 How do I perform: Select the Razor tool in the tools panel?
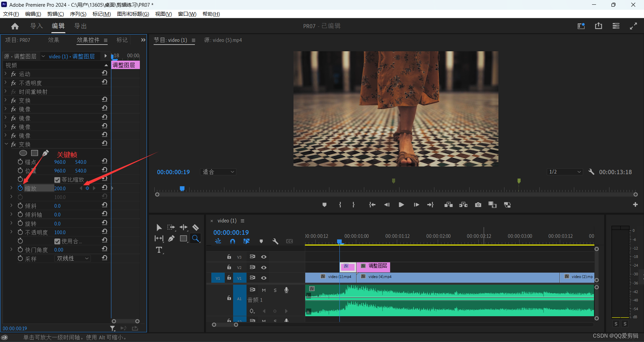pyautogui.click(x=196, y=228)
